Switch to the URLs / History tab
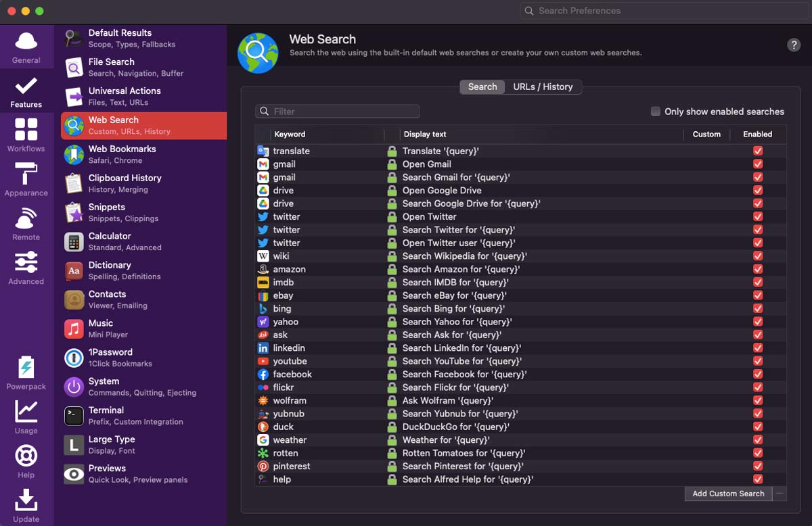 point(543,87)
